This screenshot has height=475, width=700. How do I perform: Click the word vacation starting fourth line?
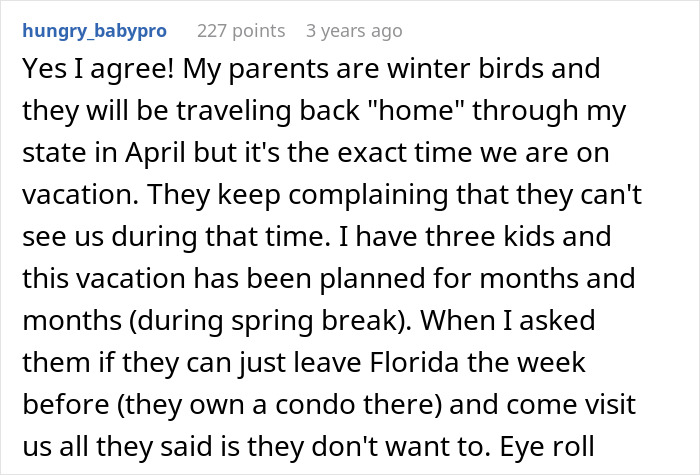[80, 195]
